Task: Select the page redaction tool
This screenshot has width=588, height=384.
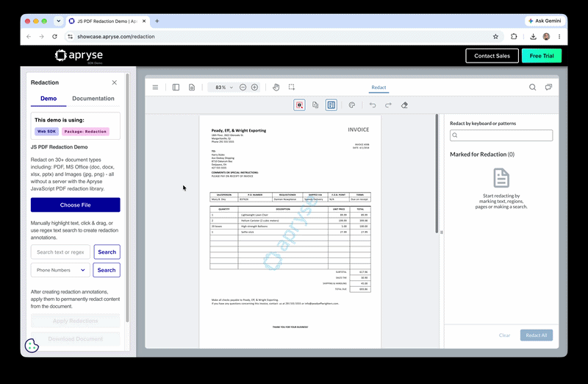Action: point(315,105)
